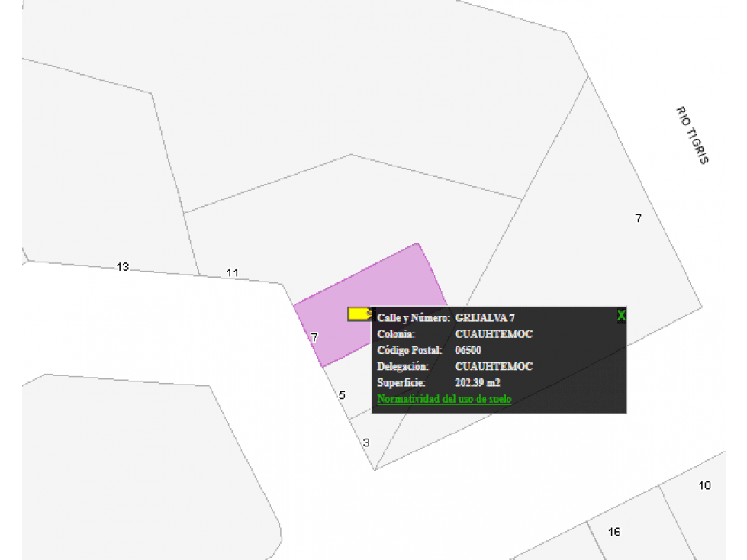This screenshot has height=560, width=747.
Task: Open Normatividad del uso de suelo link
Action: tap(444, 399)
